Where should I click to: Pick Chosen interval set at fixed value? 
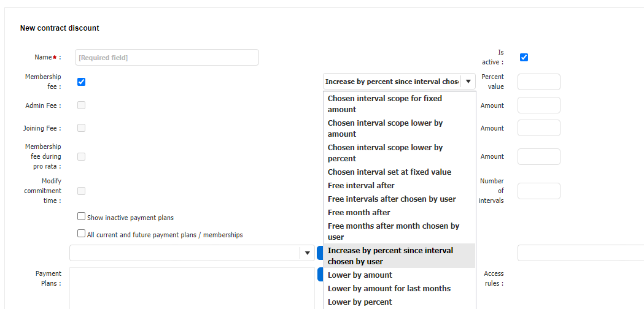(389, 172)
